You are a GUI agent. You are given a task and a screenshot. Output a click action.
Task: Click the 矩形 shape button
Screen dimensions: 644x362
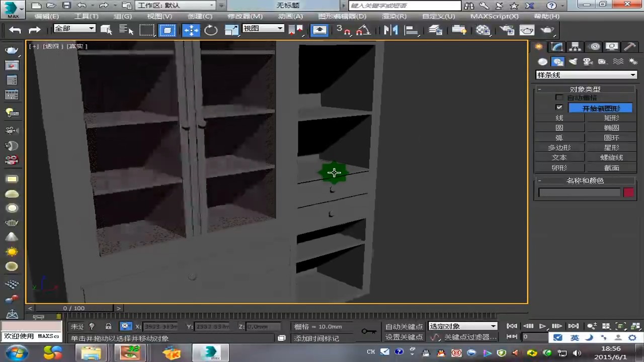pyautogui.click(x=611, y=118)
